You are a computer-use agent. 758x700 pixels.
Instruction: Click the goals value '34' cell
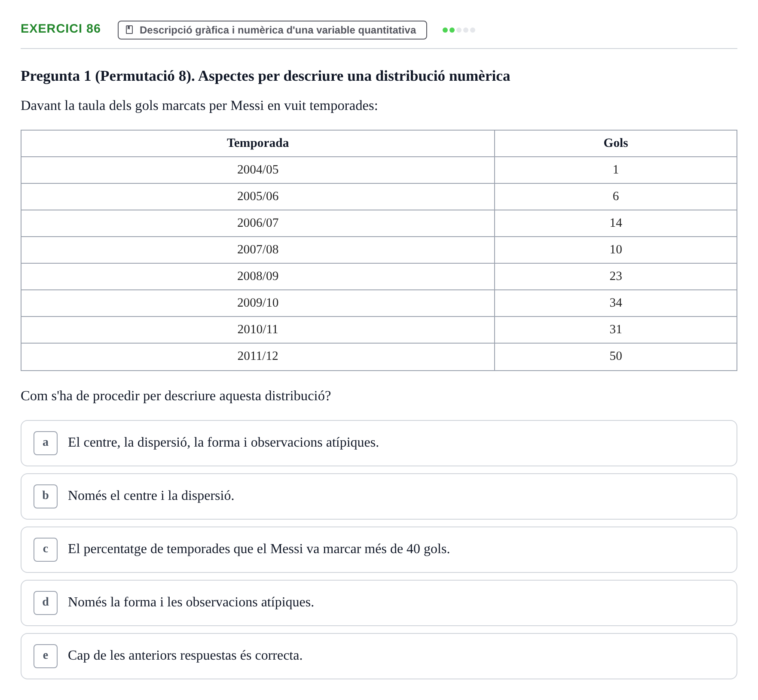pyautogui.click(x=616, y=303)
